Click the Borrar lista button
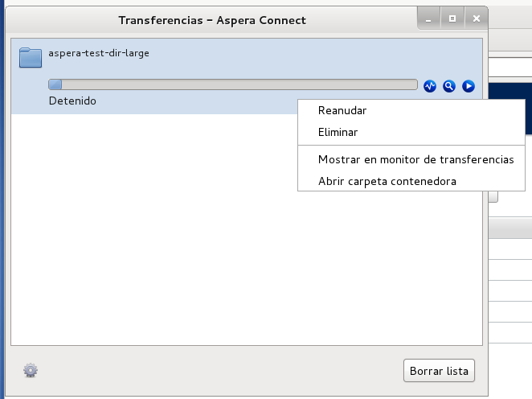 coord(439,371)
